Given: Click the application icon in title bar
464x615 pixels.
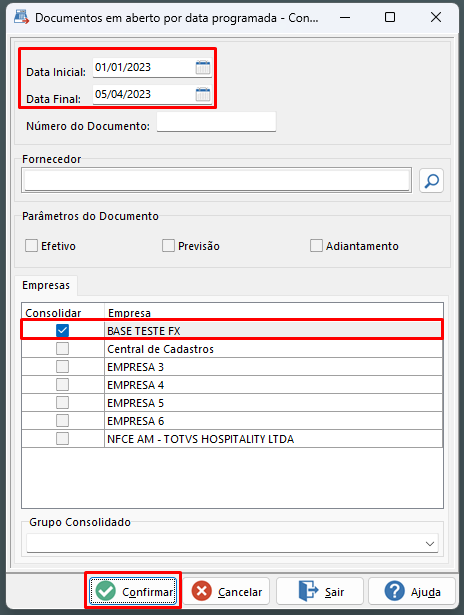Looking at the screenshot, I should coord(21,17).
